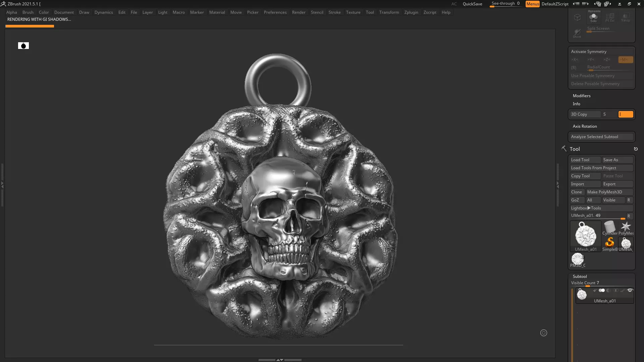
Task: Select the Cylinder tool icon
Action: (x=610, y=228)
